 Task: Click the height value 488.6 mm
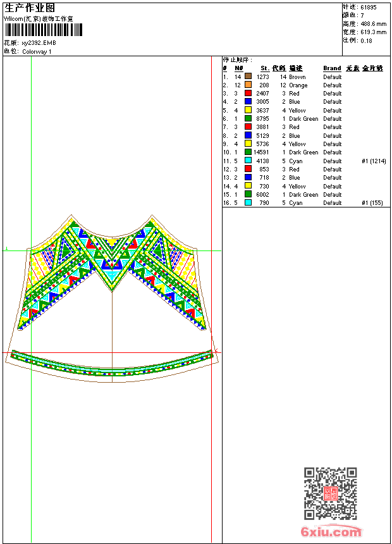tap(373, 24)
